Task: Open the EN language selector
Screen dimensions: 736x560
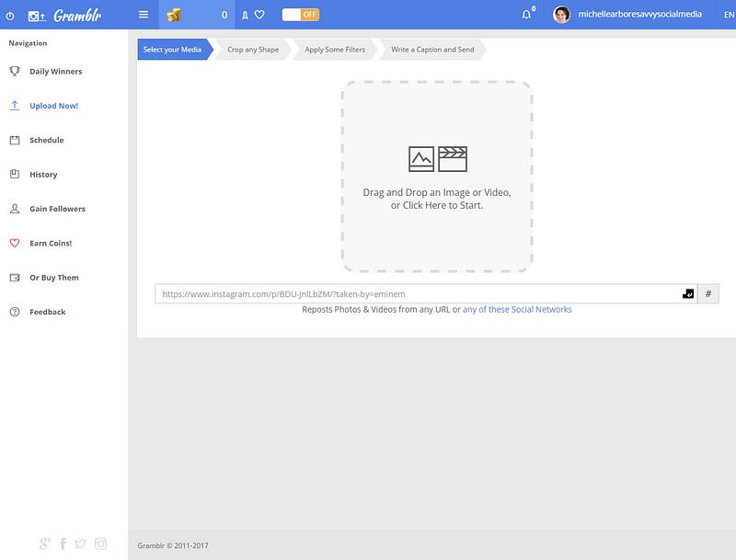Action: pos(729,15)
